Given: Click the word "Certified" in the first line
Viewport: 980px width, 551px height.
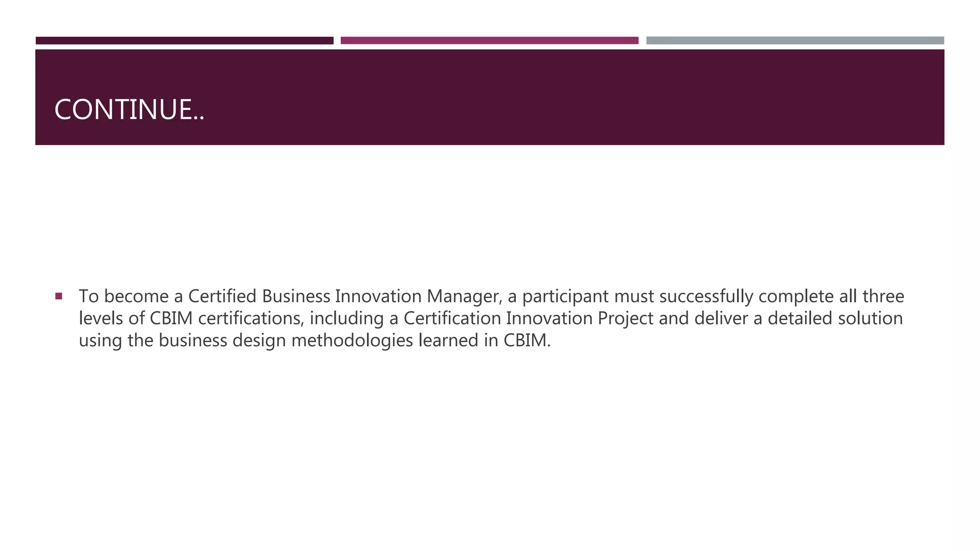Looking at the screenshot, I should (x=222, y=296).
